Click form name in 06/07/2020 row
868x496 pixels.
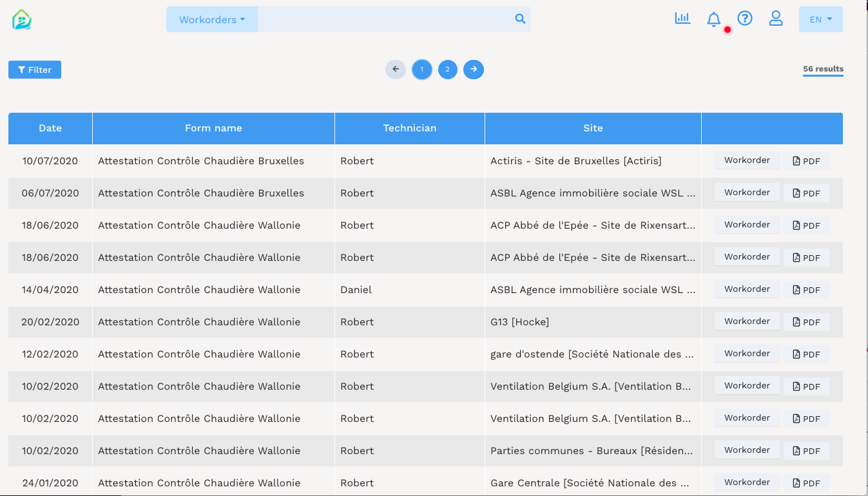201,193
